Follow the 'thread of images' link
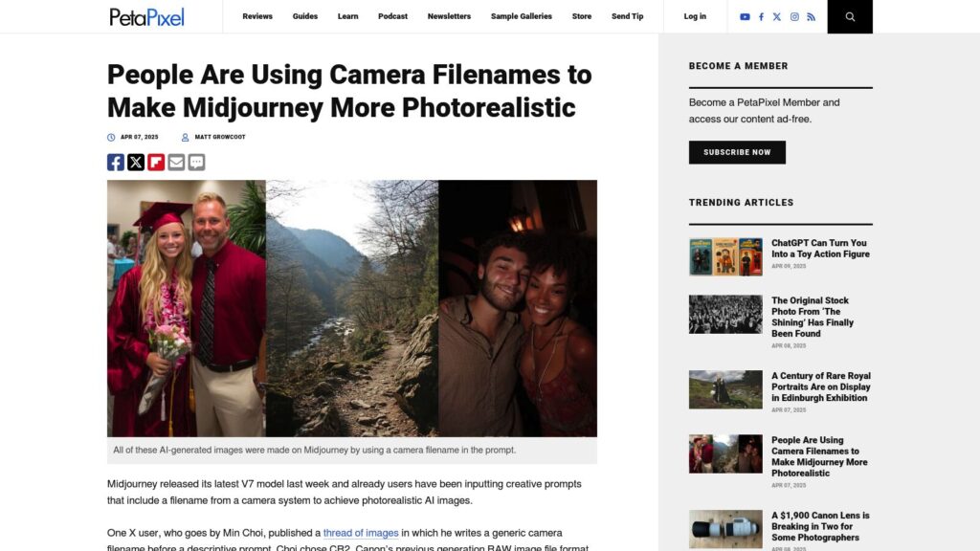980x551 pixels. coord(361,533)
